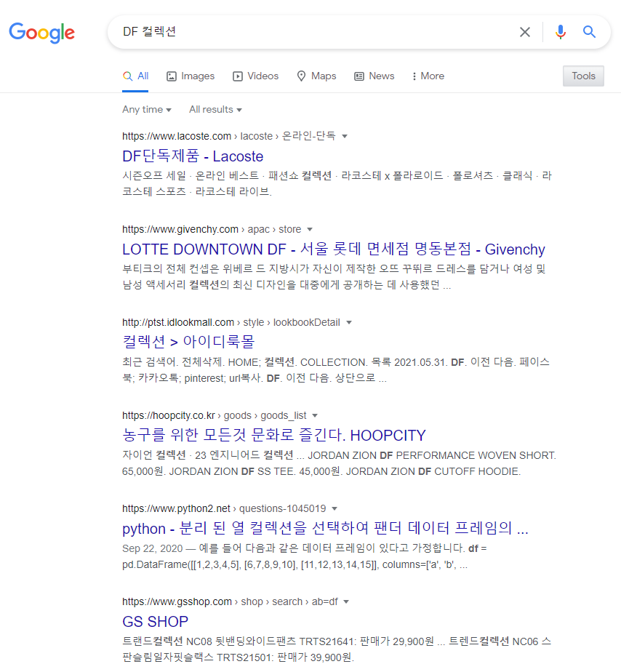
Task: Switch to the Videos tab
Action: click(255, 76)
